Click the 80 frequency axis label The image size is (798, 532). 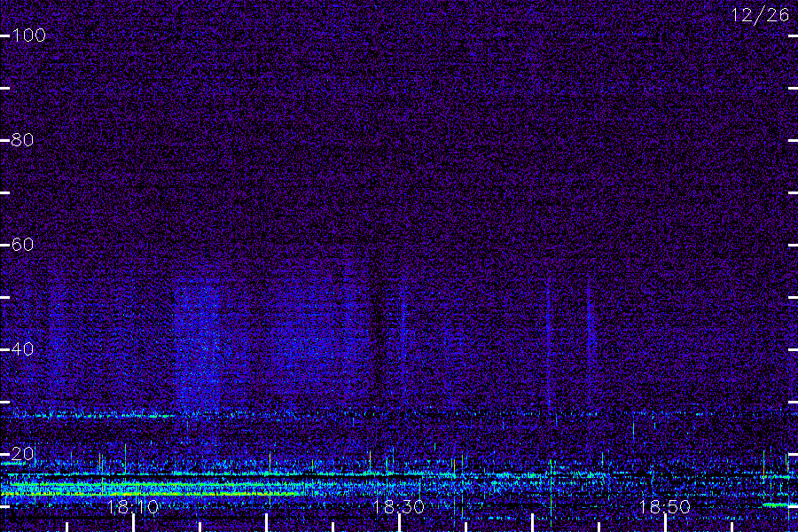[x=23, y=140]
